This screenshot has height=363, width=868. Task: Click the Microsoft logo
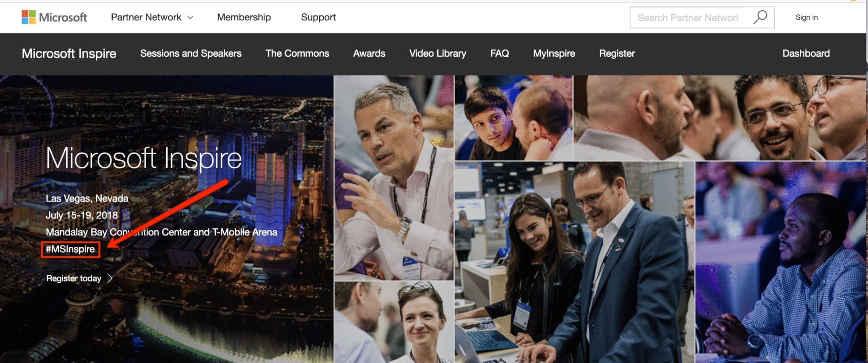click(54, 17)
